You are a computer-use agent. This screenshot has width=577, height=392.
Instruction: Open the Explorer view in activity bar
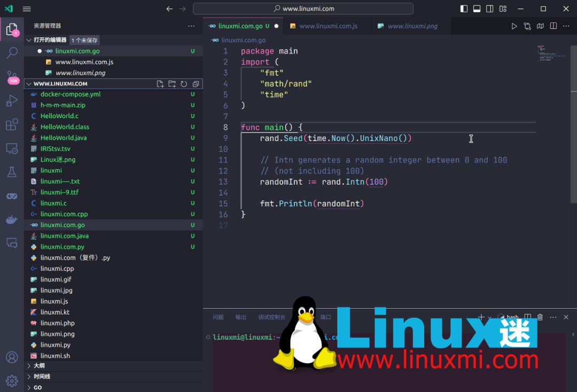[12, 29]
